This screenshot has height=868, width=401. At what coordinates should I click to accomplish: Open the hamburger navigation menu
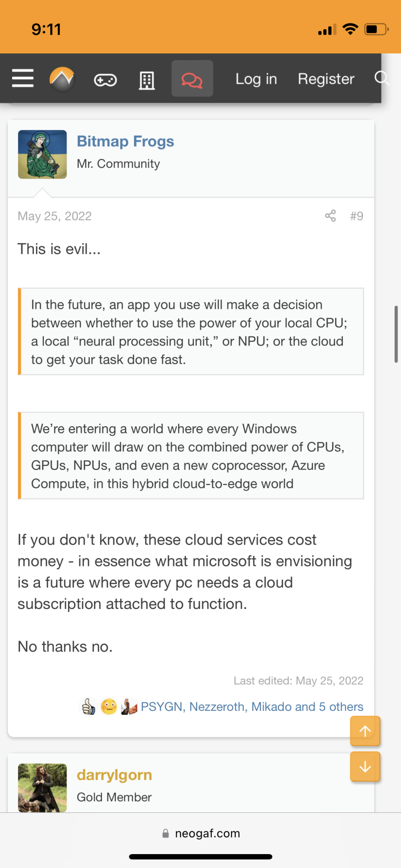23,79
